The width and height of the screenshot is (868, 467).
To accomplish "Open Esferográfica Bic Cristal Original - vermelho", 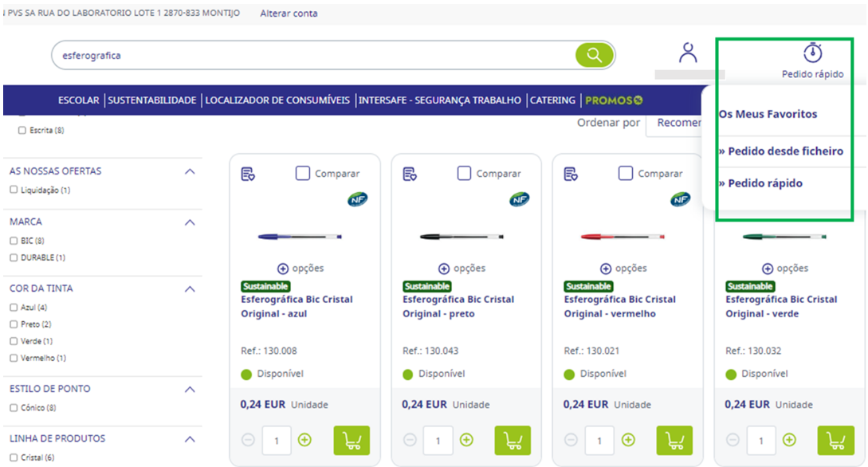I will coord(620,307).
